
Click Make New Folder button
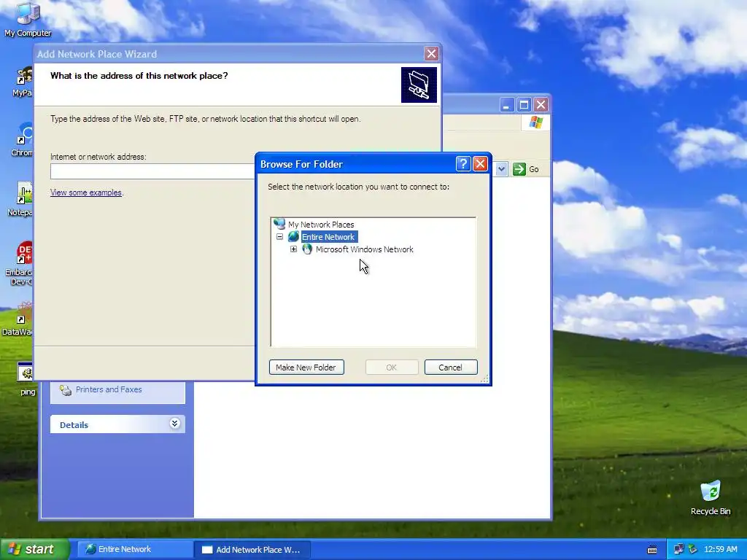pyautogui.click(x=306, y=367)
